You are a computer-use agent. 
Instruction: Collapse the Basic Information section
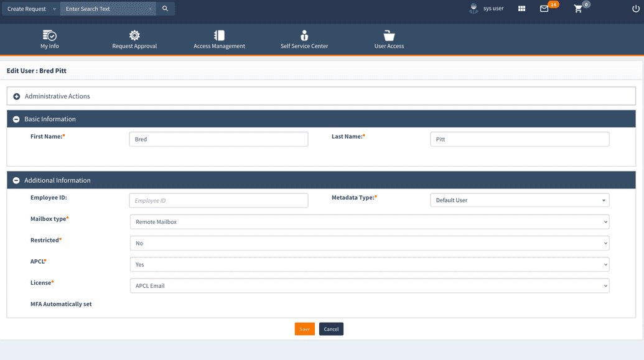[16, 119]
